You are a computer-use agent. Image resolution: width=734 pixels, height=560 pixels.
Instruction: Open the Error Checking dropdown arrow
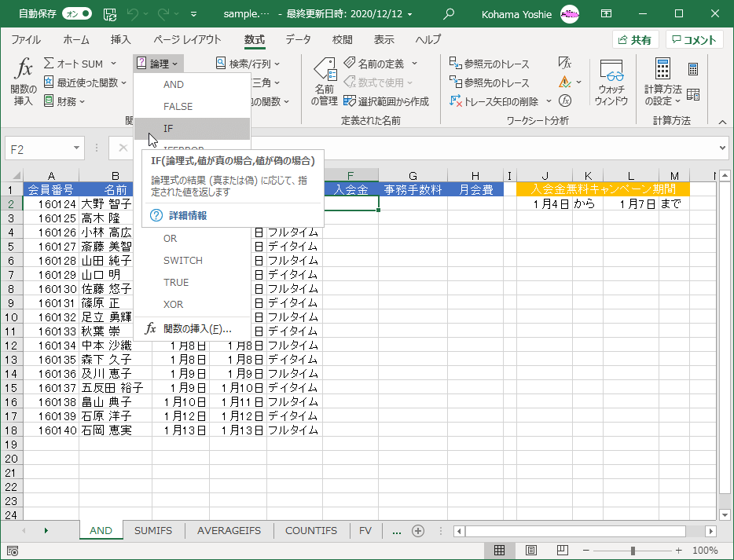click(579, 82)
